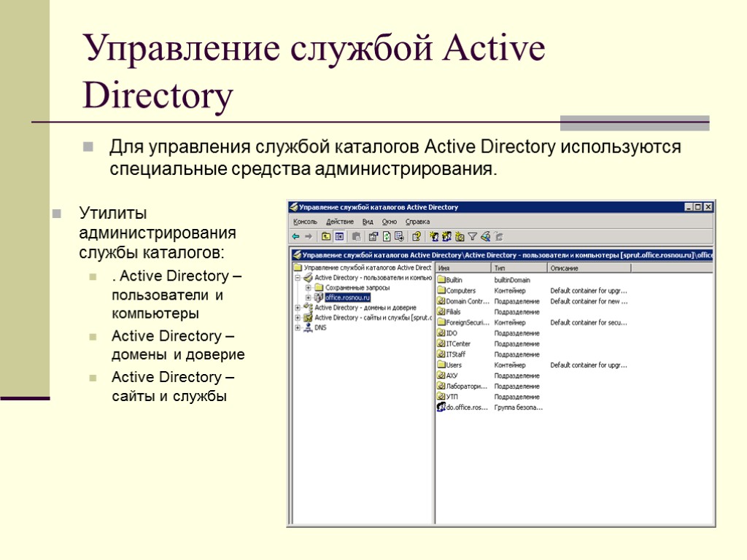The image size is (747, 560).
Task: Click the Up one level folder icon
Action: [x=326, y=236]
